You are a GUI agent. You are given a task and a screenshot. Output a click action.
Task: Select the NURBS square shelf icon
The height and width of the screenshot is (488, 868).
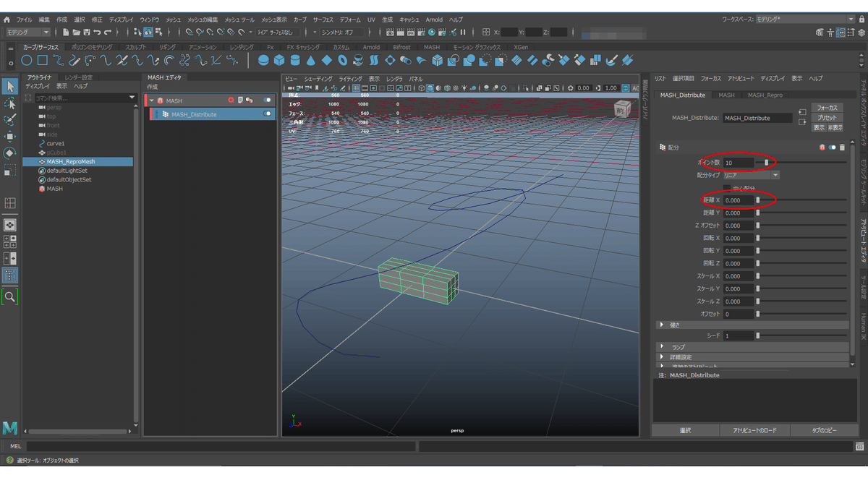tap(43, 61)
